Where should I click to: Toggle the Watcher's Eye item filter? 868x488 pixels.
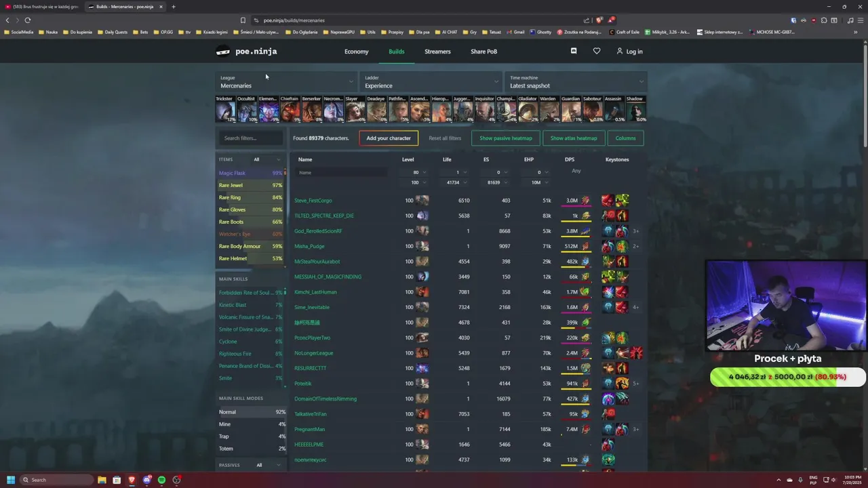click(250, 235)
